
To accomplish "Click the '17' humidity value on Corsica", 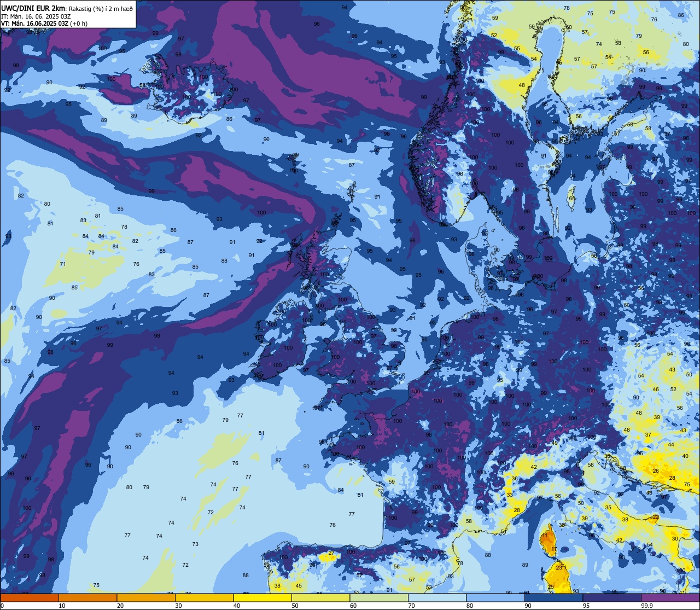I will [x=554, y=549].
